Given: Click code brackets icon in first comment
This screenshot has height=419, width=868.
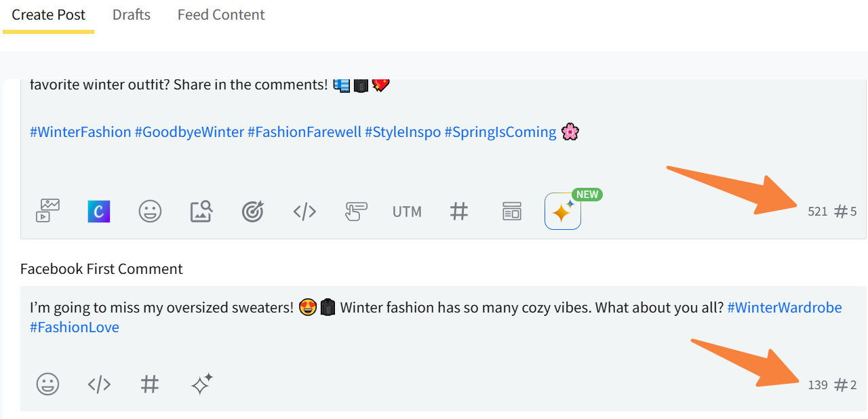Looking at the screenshot, I should (99, 385).
